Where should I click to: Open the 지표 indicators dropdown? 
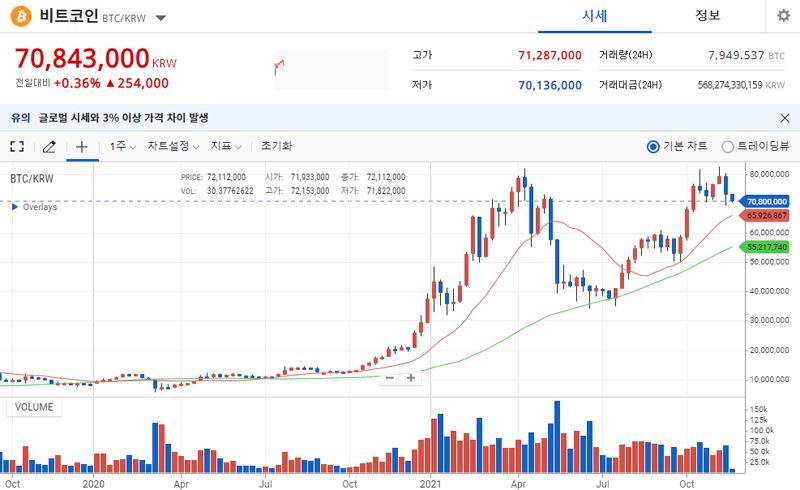coord(226,146)
